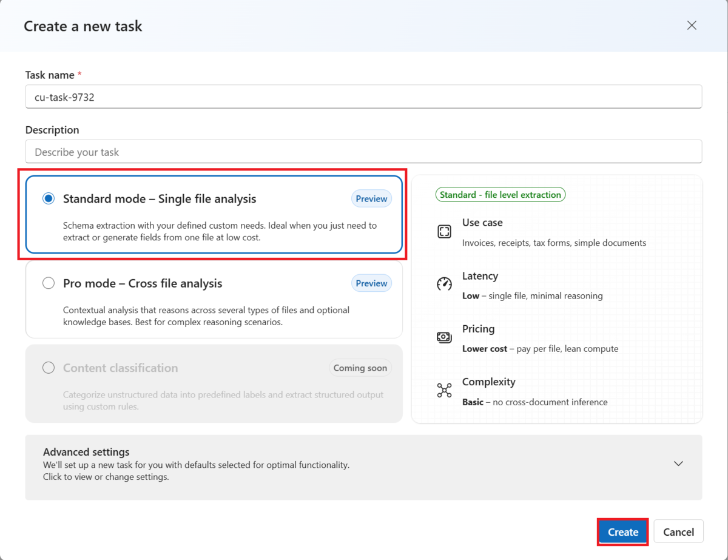Screen dimensions: 728x560
Task: Click the Latency gauge icon
Action: click(x=444, y=284)
